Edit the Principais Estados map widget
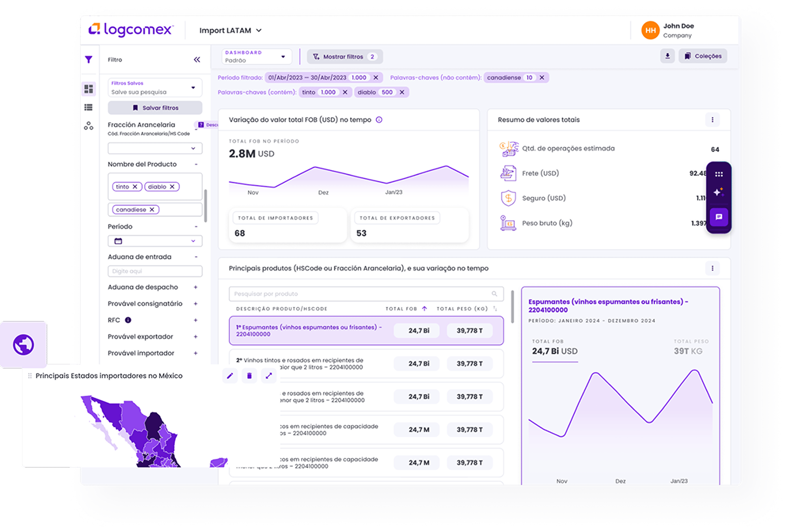 [x=230, y=376]
